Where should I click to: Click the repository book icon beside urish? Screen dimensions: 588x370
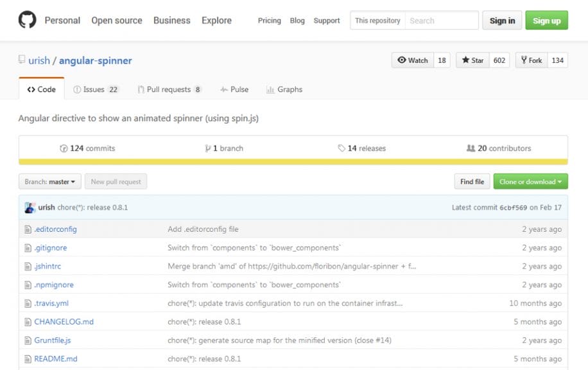21,60
